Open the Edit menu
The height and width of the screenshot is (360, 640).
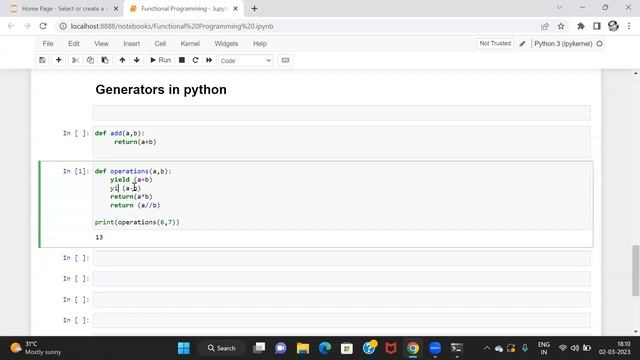(73, 44)
